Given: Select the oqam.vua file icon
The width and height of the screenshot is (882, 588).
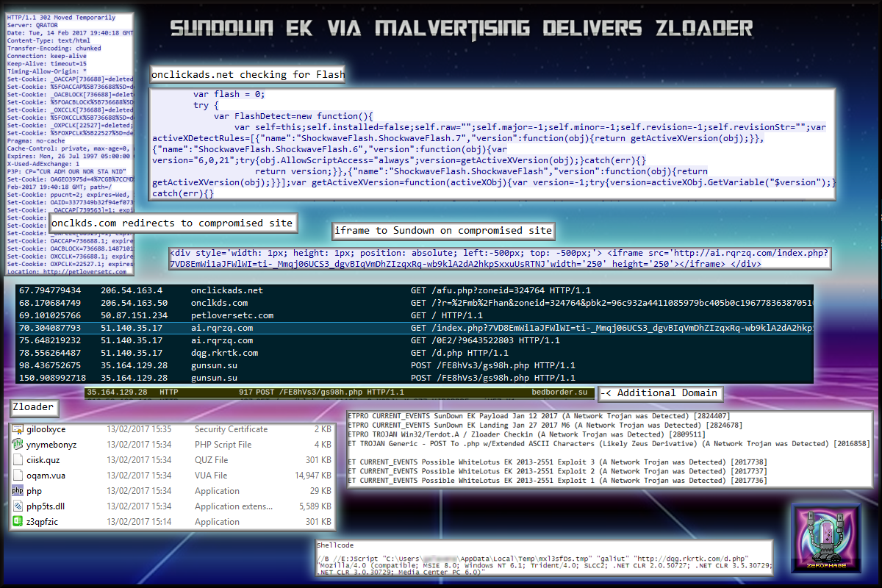Looking at the screenshot, I should click(x=18, y=476).
